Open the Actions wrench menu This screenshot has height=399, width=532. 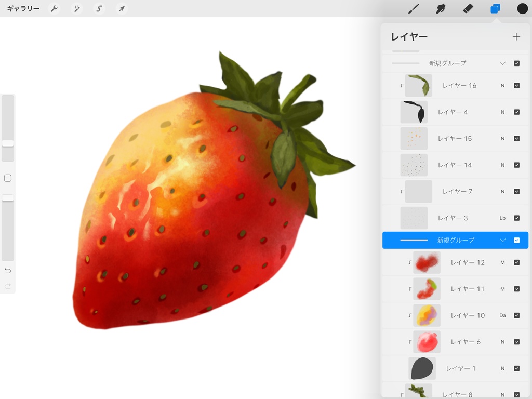click(54, 9)
